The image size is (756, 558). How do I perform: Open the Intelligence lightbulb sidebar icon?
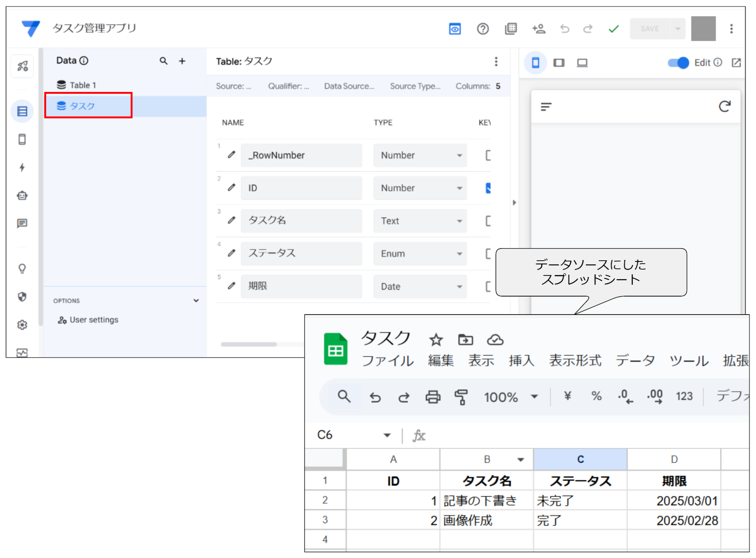click(x=22, y=269)
